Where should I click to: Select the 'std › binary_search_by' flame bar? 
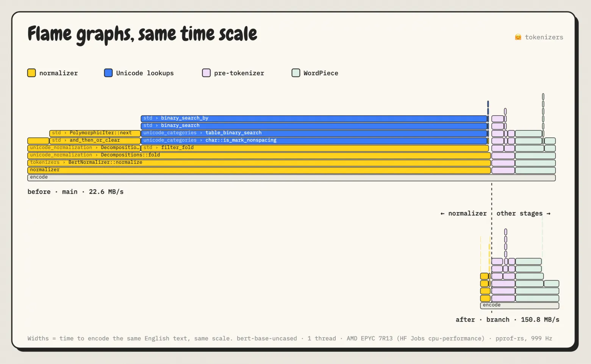[x=314, y=118]
